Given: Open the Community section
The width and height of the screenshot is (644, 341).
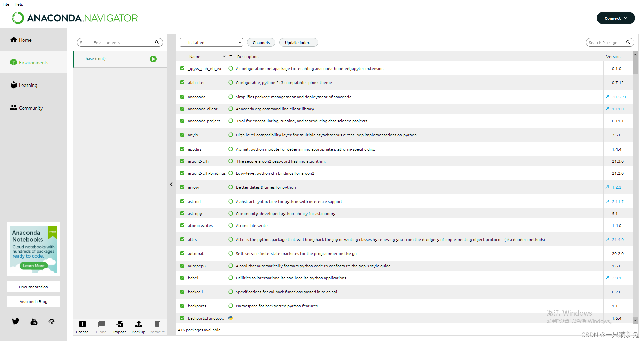Looking at the screenshot, I should pyautogui.click(x=34, y=108).
